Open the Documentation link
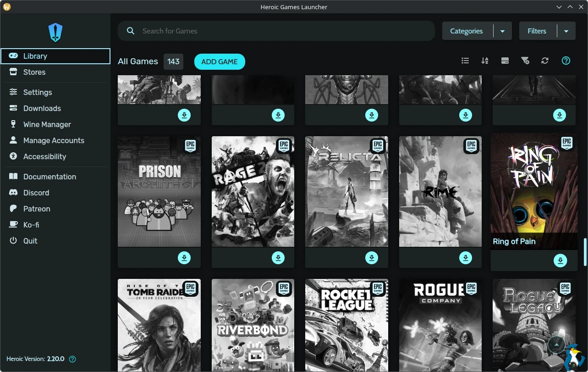Screen dimensions: 588x372 49,177
